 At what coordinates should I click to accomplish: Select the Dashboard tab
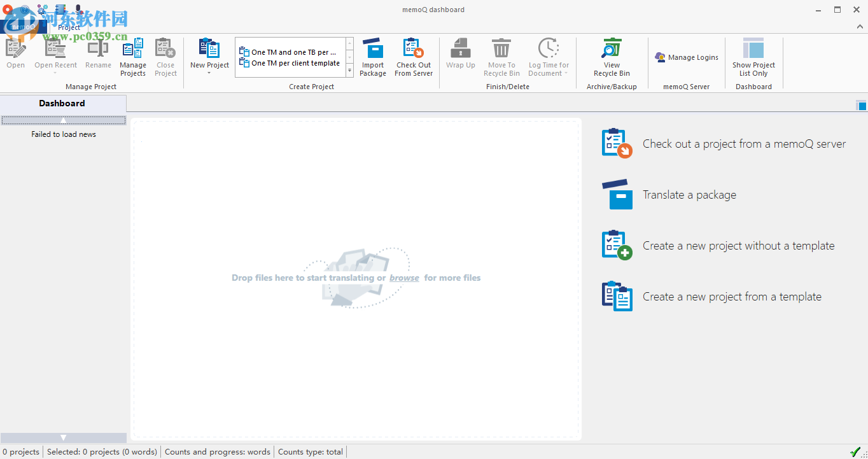[62, 102]
